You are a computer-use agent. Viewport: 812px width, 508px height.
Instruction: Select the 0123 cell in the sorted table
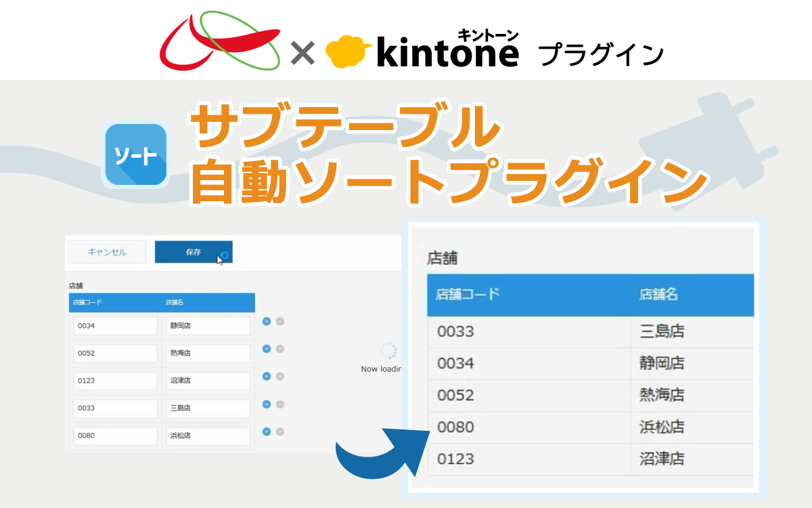click(529, 459)
